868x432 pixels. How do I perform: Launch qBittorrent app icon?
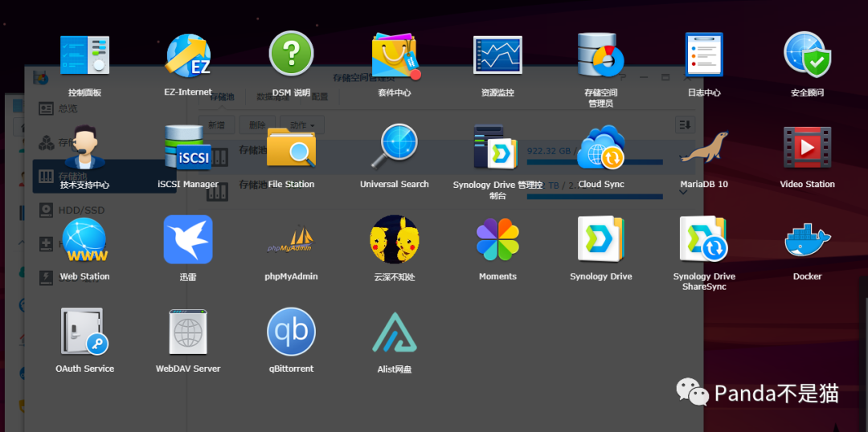coord(291,332)
